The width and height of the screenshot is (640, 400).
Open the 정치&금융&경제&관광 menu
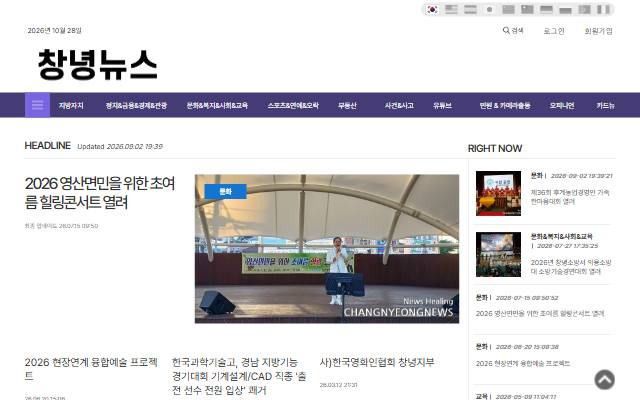(x=136, y=105)
